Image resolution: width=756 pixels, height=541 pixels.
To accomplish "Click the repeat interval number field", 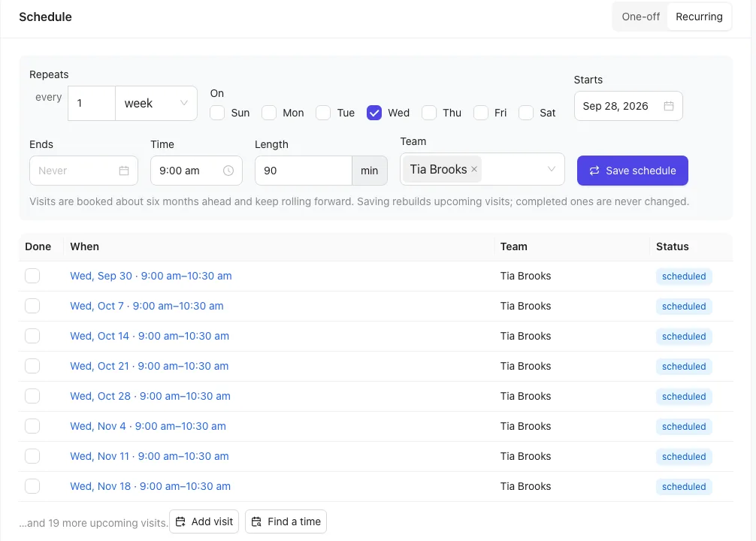I will click(92, 103).
